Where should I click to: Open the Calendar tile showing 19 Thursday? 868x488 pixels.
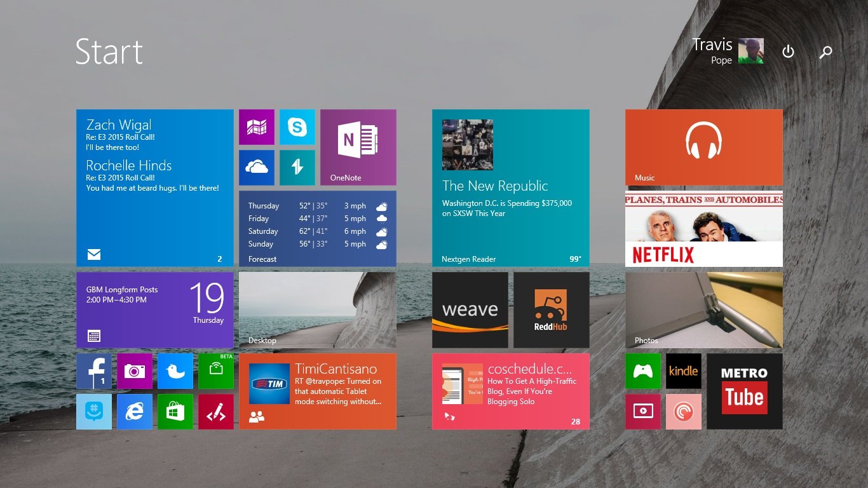click(x=155, y=310)
